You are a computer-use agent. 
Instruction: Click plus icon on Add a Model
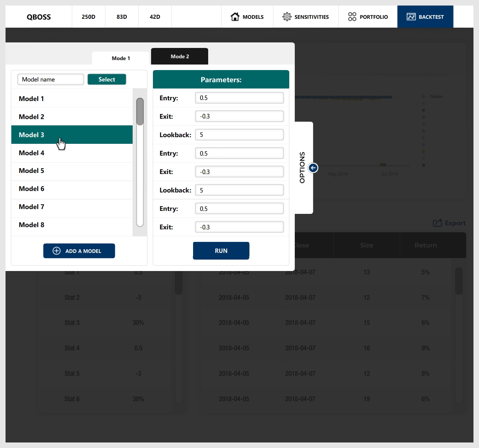57,251
